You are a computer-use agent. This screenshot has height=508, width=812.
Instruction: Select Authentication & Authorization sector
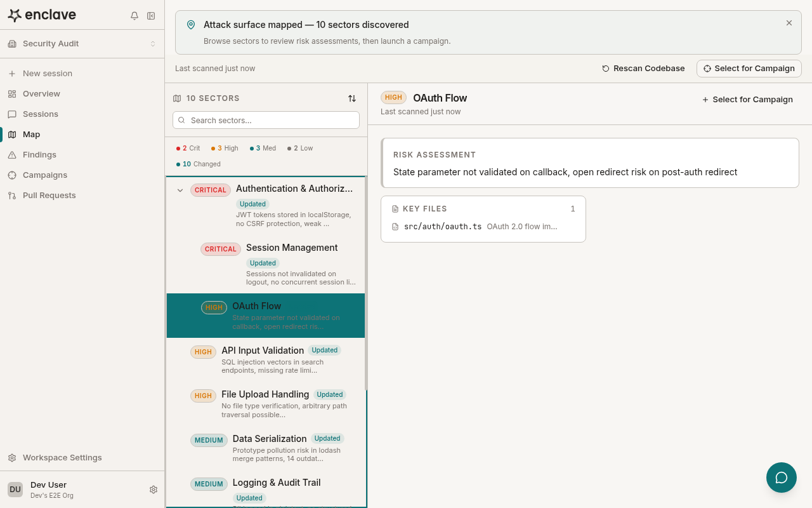[x=266, y=205]
